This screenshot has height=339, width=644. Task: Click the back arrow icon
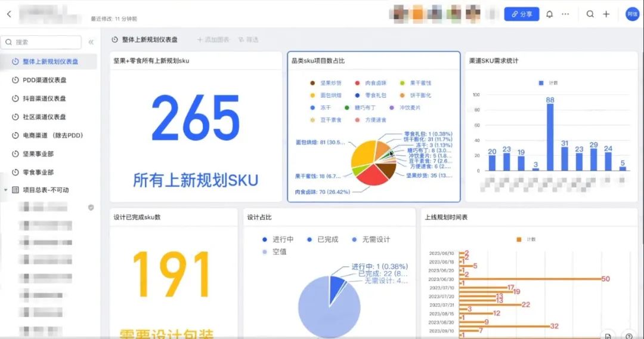(x=9, y=14)
